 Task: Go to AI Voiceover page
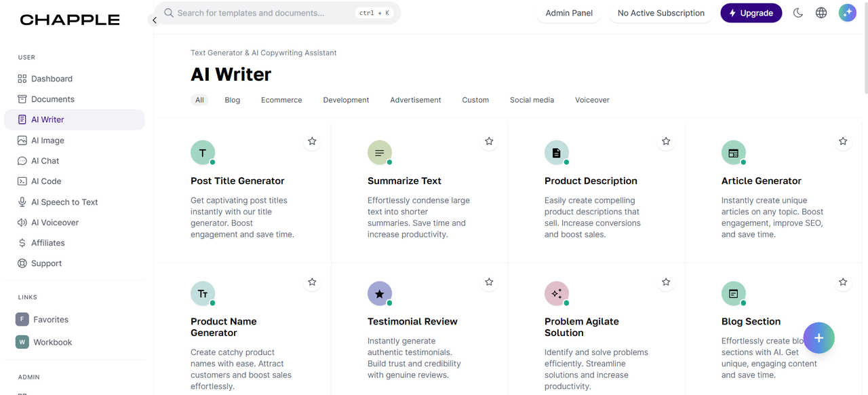(x=54, y=223)
